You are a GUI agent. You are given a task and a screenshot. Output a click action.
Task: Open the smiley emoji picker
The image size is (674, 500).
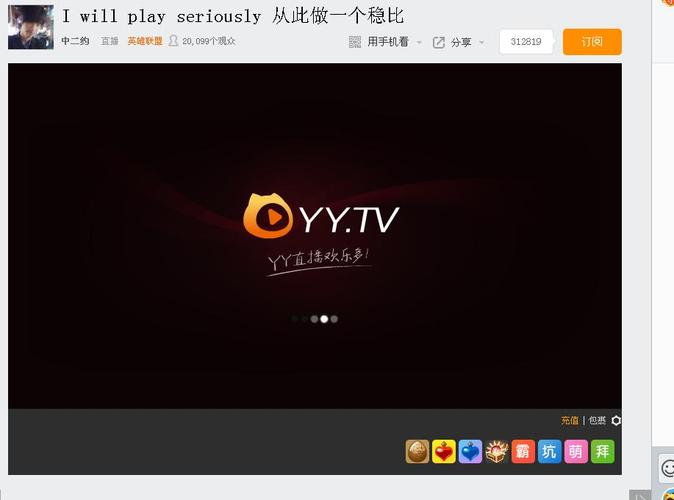[x=666, y=468]
